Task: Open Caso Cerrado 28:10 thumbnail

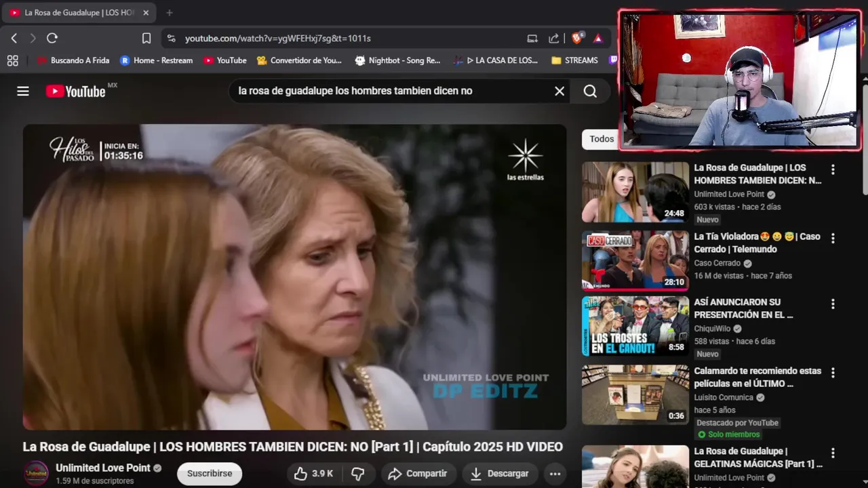Action: tap(635, 261)
